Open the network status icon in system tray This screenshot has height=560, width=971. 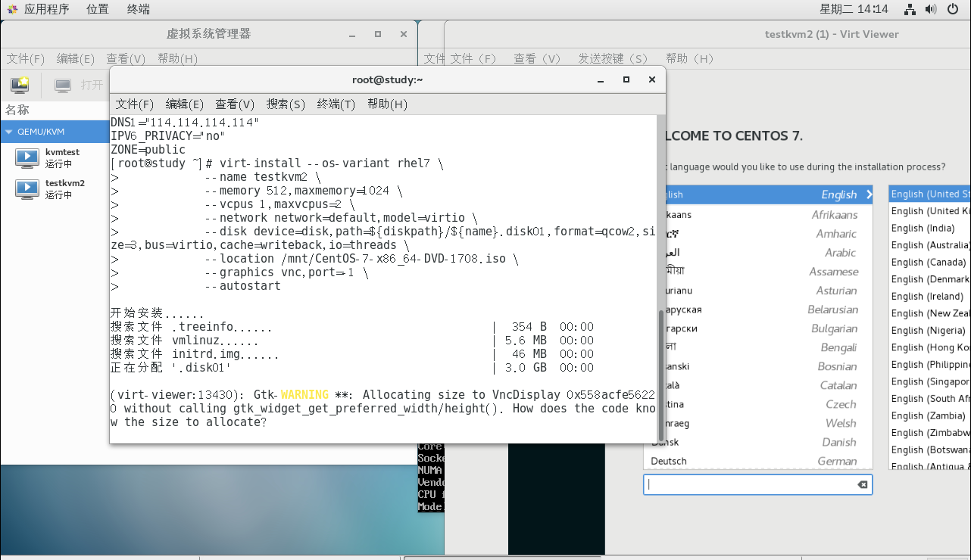tap(910, 9)
